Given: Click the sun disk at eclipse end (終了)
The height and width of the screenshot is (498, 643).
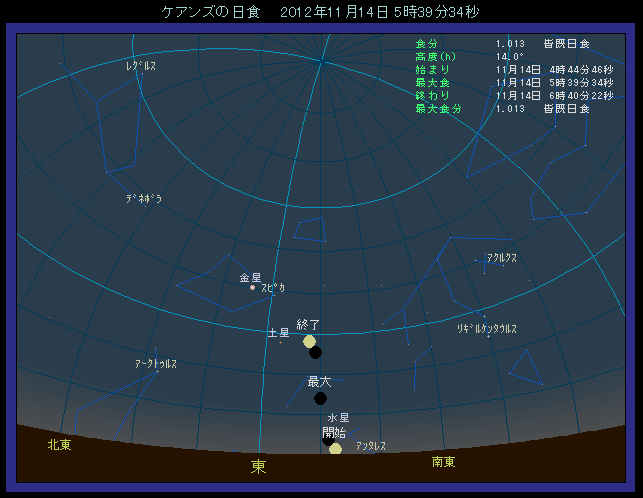Looking at the screenshot, I should 309,342.
